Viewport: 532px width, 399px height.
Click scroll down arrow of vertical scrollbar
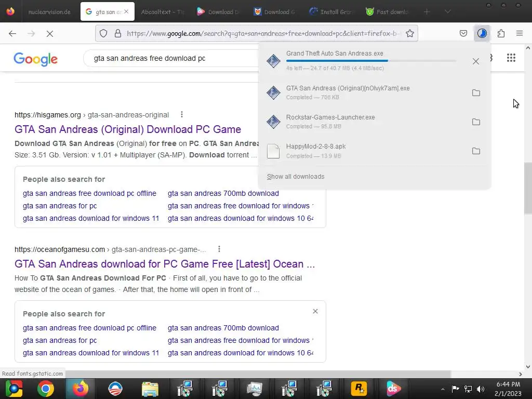point(528,366)
